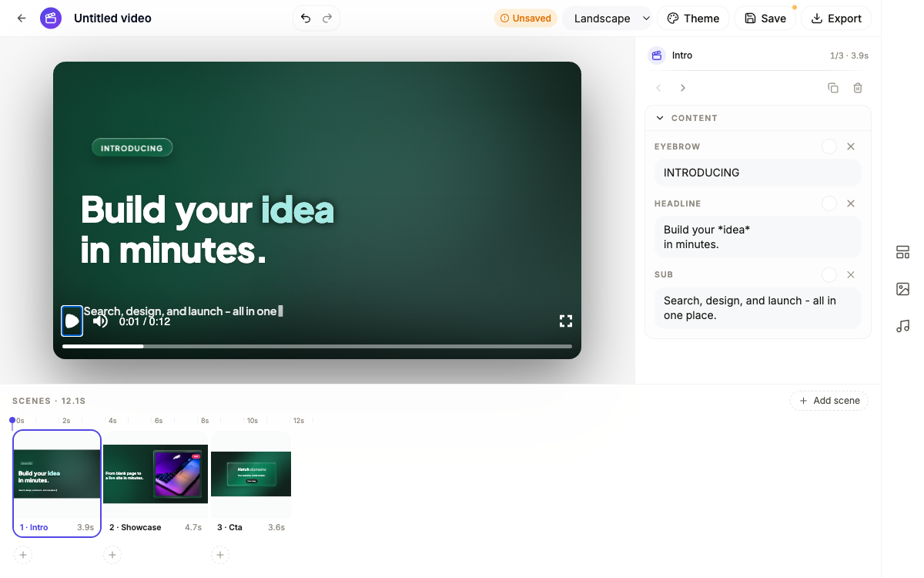This screenshot has width=924, height=578.
Task: Click the '2 · Showcase' scene label
Action: (136, 528)
